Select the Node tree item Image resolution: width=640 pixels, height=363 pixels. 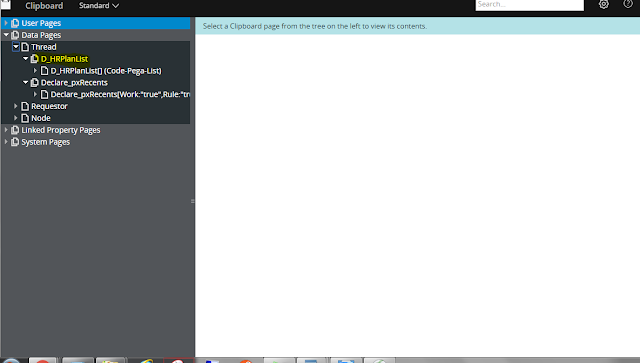[x=41, y=118]
